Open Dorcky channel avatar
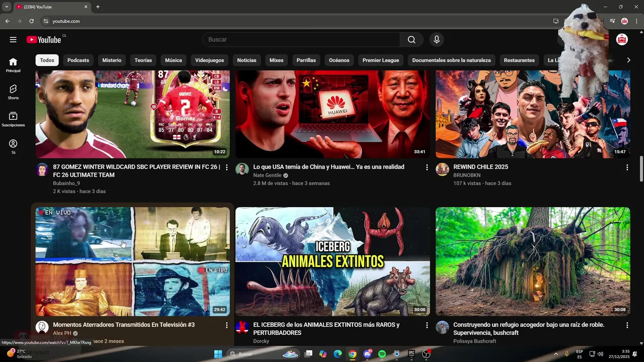 (x=242, y=327)
